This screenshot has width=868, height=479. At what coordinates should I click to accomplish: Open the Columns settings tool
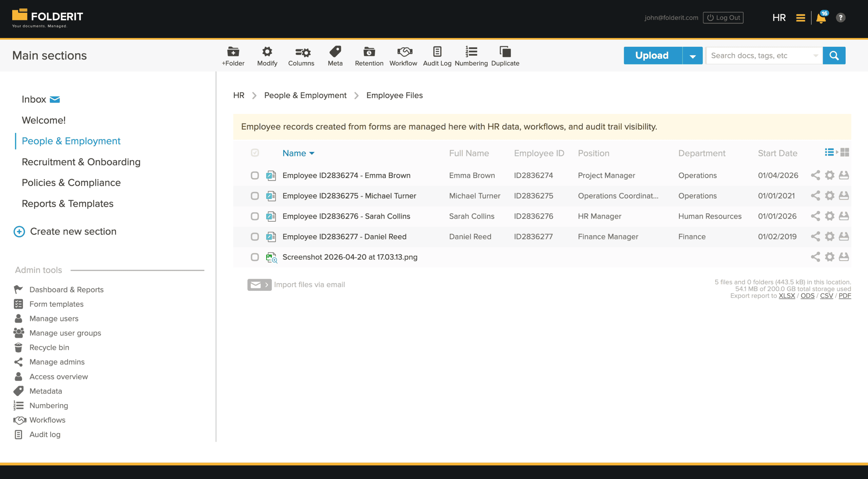301,56
